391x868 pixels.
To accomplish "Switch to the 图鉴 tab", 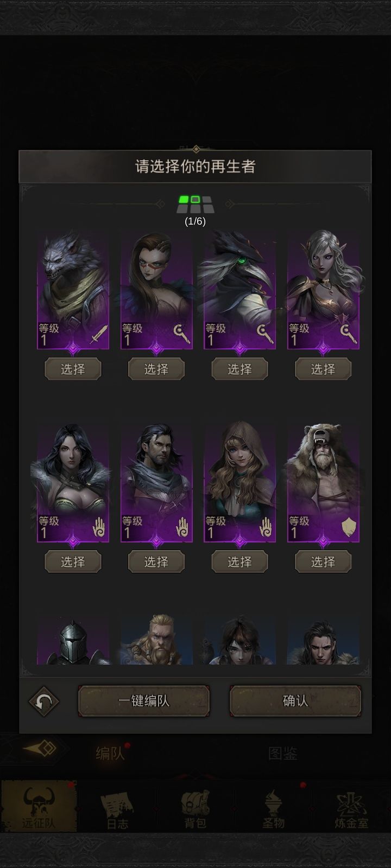I will (x=283, y=753).
